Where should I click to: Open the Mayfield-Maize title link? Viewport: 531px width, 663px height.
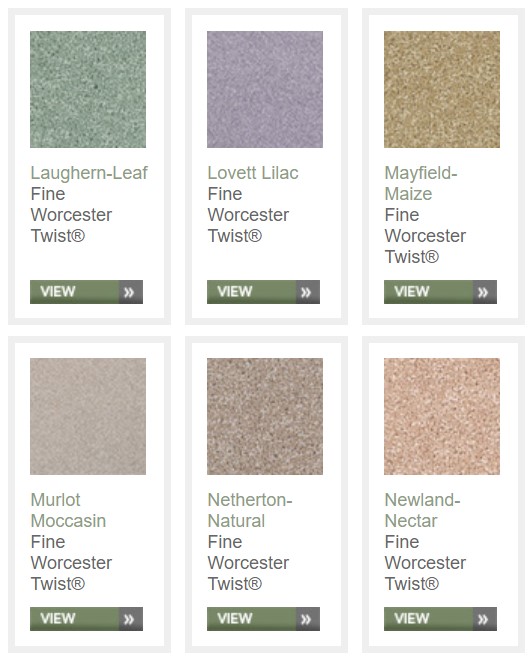pos(421,184)
